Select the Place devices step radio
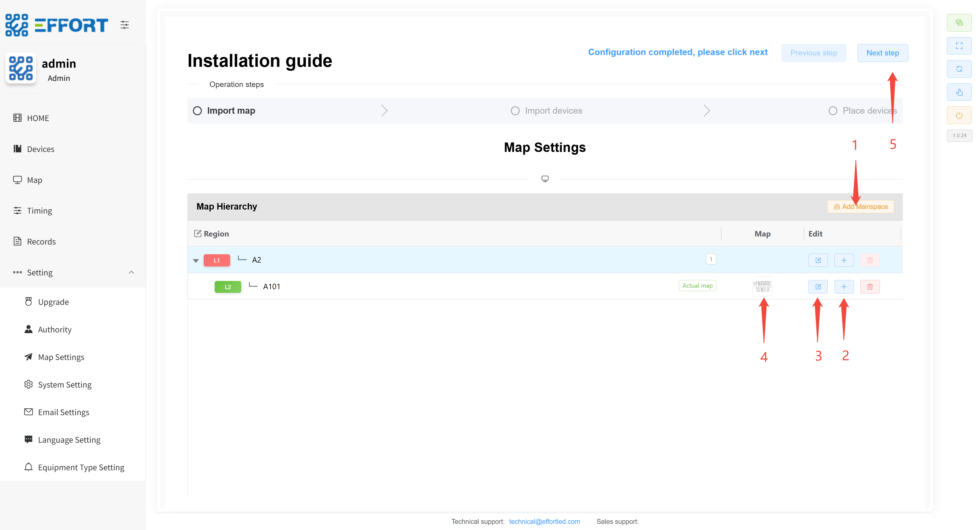The image size is (980, 530). (x=832, y=111)
